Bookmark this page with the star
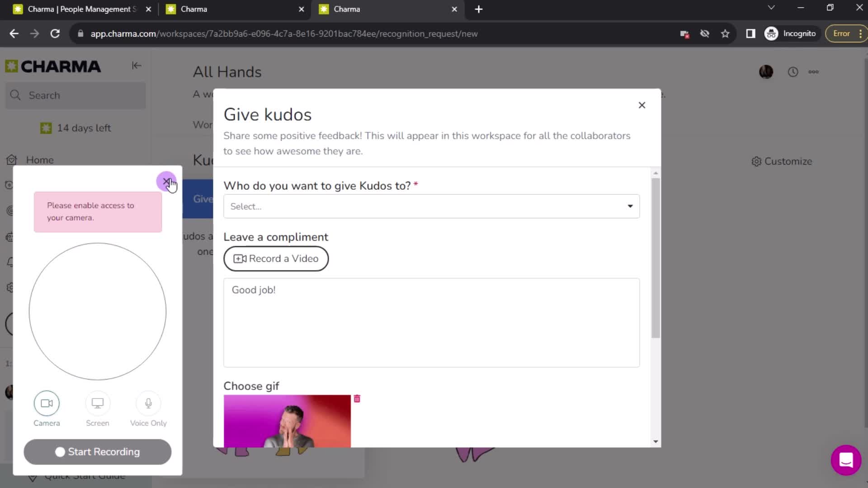Screen dimensions: 868x488 click(x=725, y=33)
